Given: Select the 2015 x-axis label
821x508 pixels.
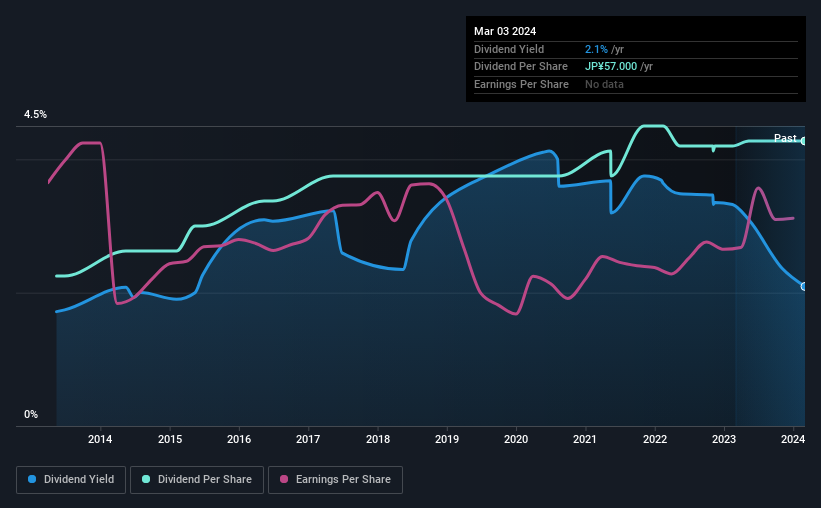Looking at the screenshot, I should 170,439.
